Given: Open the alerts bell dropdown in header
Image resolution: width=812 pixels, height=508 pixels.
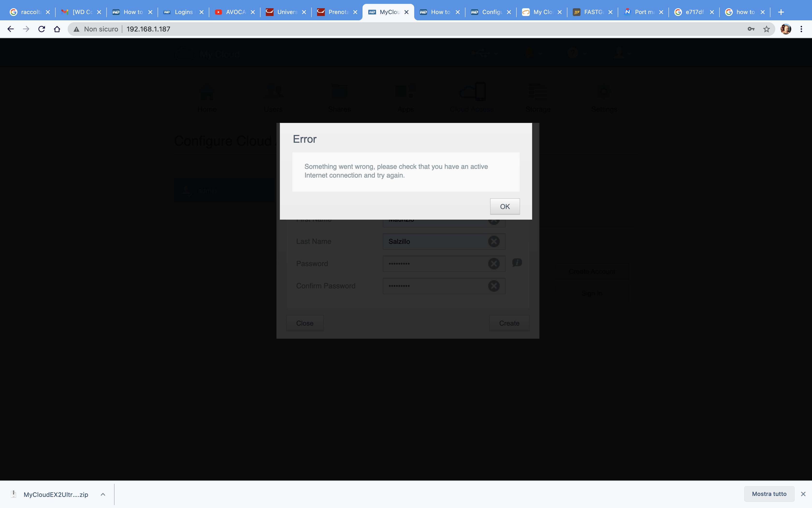Looking at the screenshot, I should [533, 53].
